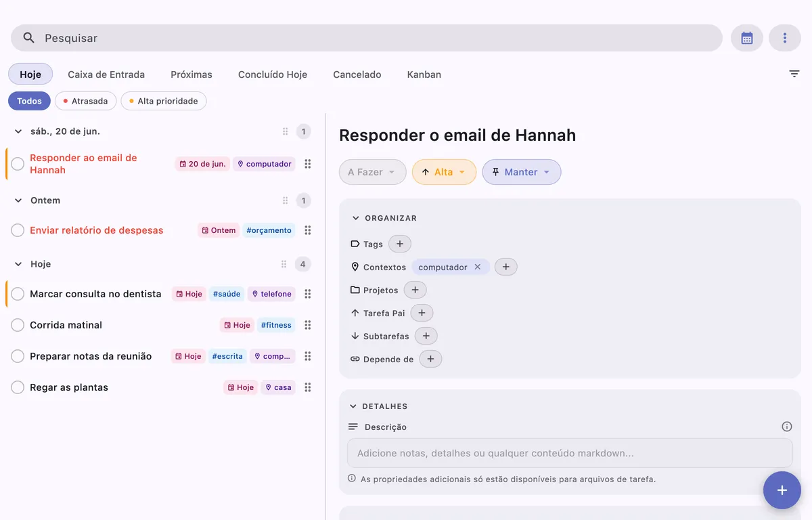Complete the Enviar relatório de despesas task
The height and width of the screenshot is (520, 812).
18,230
